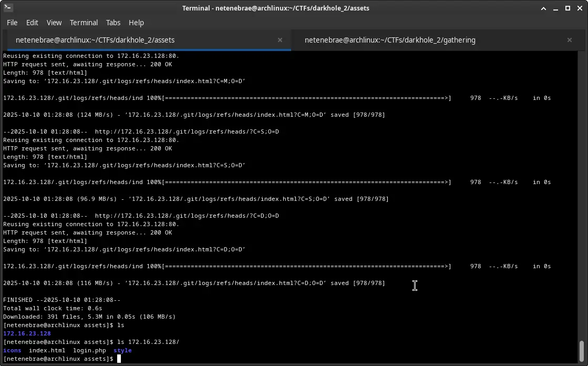Maximize the Terminal window
The height and width of the screenshot is (366, 588).
pyautogui.click(x=568, y=8)
